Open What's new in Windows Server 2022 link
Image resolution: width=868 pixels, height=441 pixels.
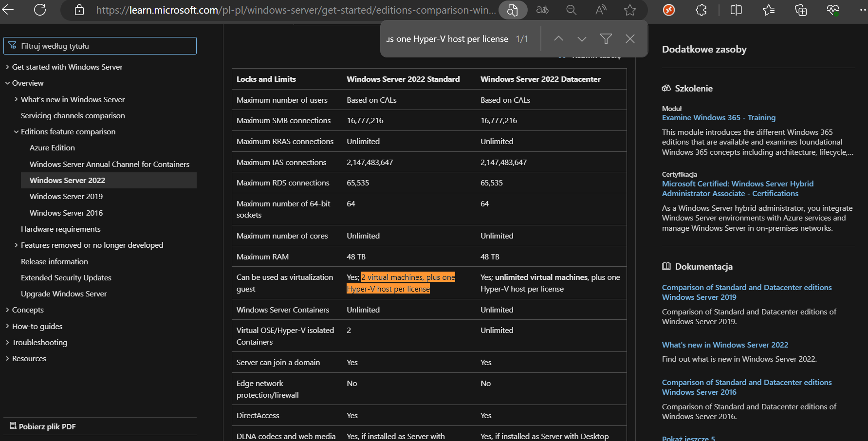point(725,345)
